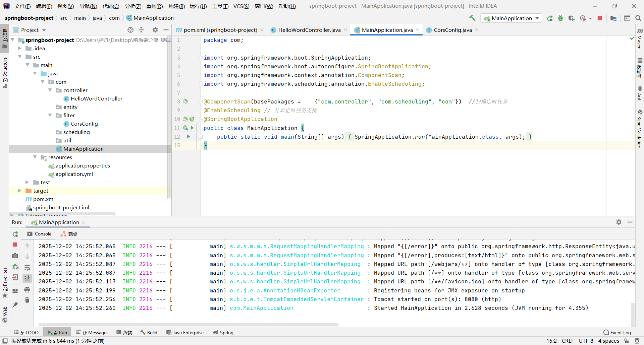Select the CorsConfig class in the tree
This screenshot has width=644, height=345.
[84, 124]
